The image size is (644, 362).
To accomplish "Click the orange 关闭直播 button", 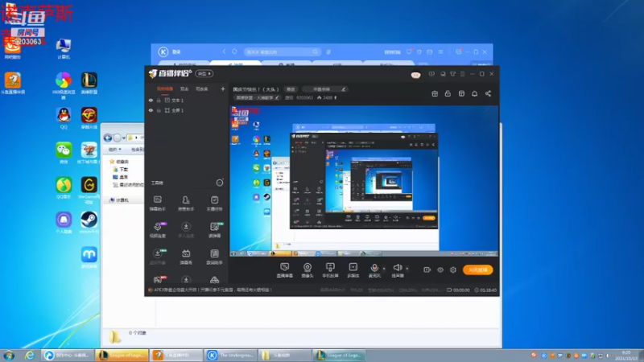I will click(x=477, y=269).
